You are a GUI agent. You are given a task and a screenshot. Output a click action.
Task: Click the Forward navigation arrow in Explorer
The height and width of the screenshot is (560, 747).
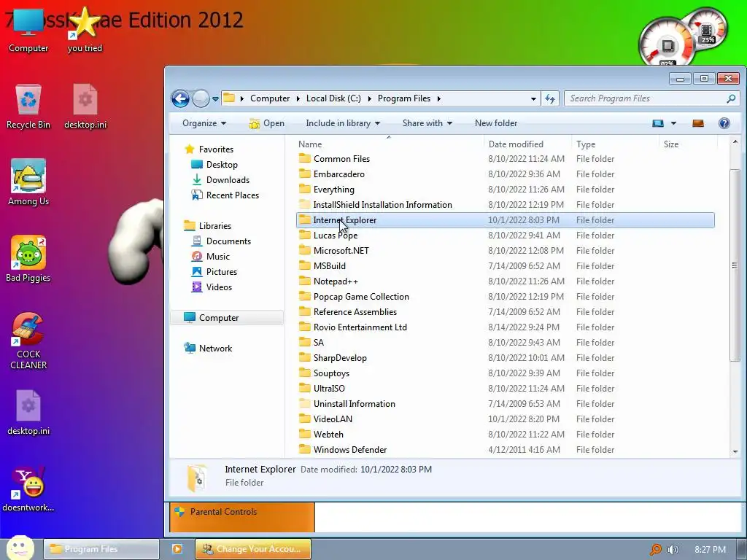[201, 98]
